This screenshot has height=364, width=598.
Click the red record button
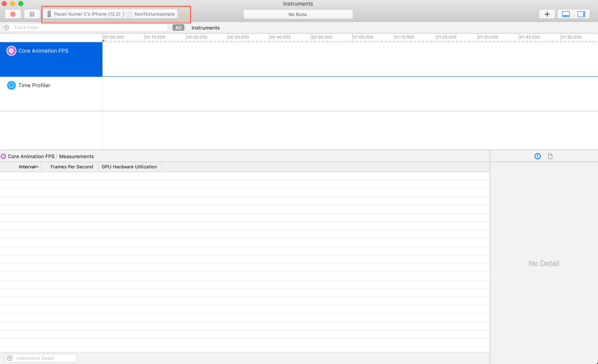[x=13, y=14]
